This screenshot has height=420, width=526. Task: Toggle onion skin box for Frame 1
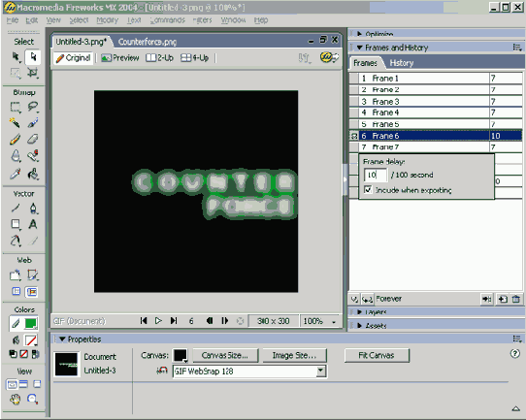point(354,79)
